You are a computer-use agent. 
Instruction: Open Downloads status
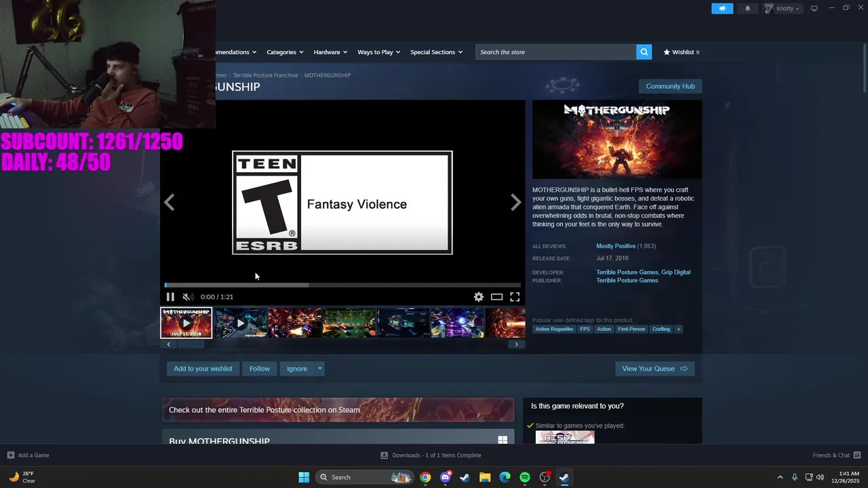431,455
